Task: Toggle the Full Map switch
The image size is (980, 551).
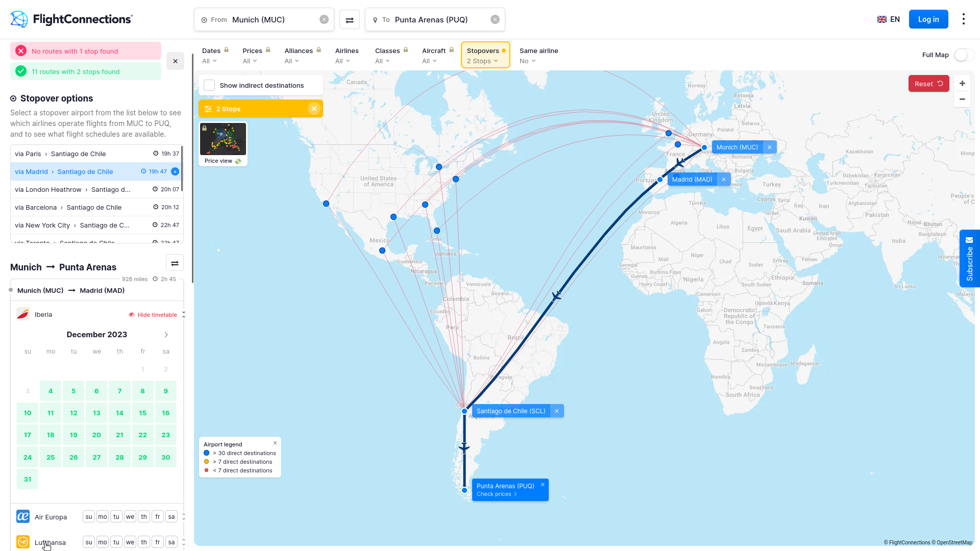Action: 964,55
